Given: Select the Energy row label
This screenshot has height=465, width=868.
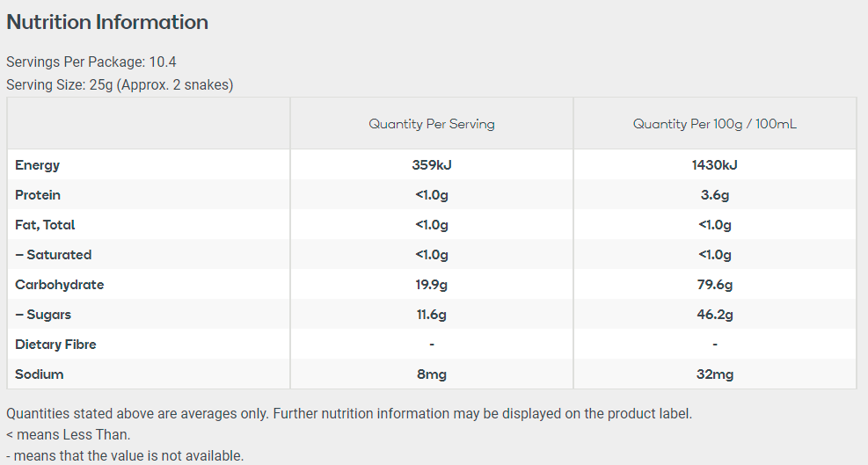Looking at the screenshot, I should click(38, 165).
